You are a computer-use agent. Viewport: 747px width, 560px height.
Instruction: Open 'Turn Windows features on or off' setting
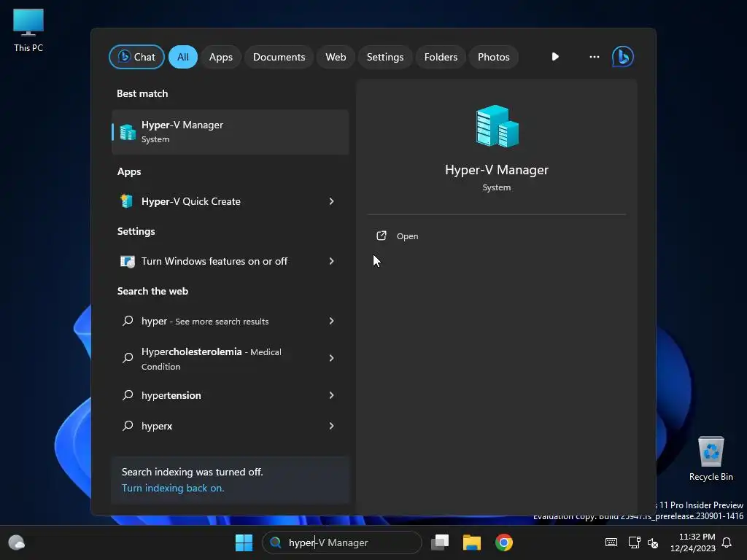(230, 261)
